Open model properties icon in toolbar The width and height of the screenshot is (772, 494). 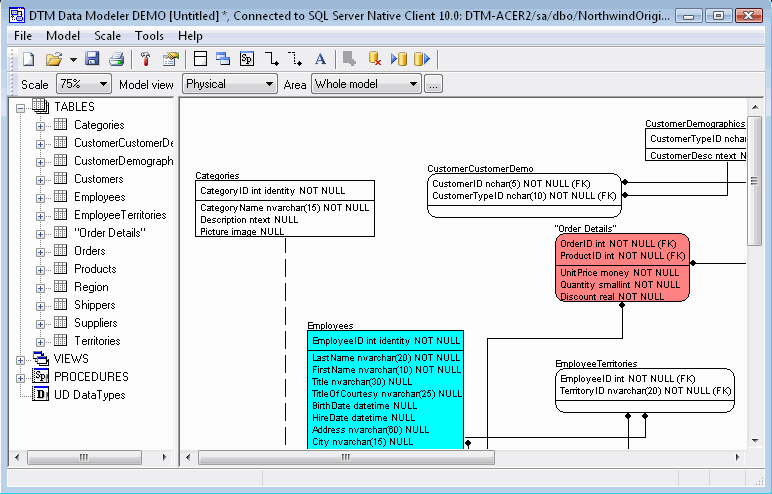[x=171, y=59]
